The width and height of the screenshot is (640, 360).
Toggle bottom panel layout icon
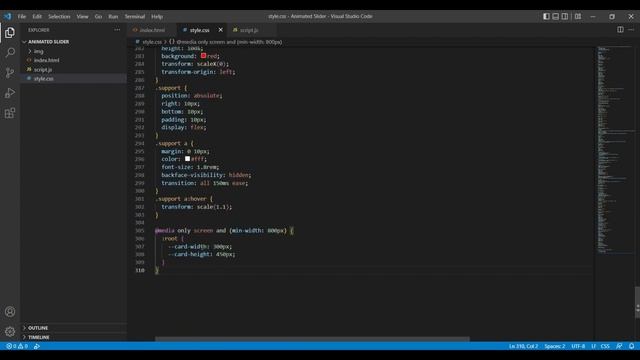(556, 16)
